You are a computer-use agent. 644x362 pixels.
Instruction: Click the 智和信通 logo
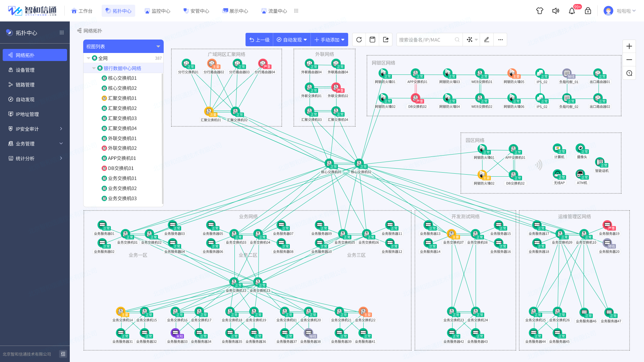pos(32,11)
